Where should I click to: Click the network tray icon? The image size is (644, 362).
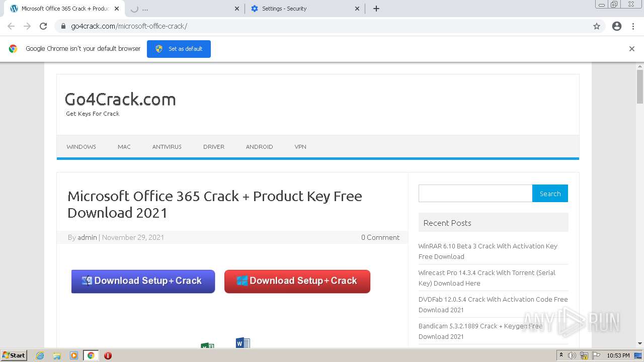click(x=584, y=355)
